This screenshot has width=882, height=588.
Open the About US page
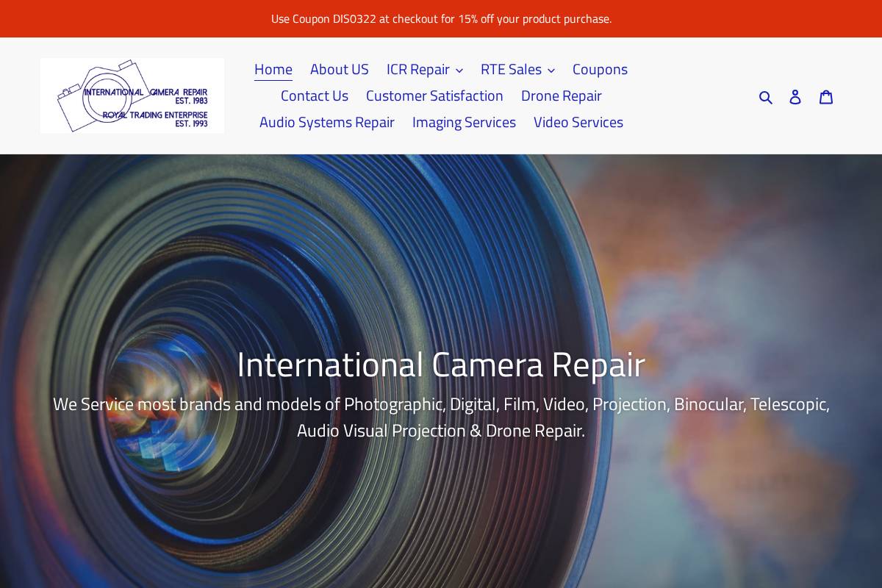tap(340, 69)
